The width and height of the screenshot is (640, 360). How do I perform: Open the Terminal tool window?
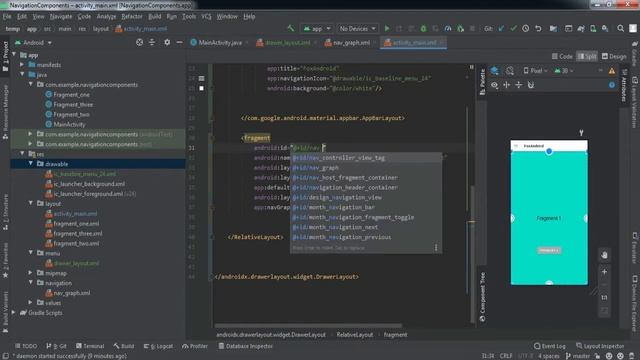[90, 346]
